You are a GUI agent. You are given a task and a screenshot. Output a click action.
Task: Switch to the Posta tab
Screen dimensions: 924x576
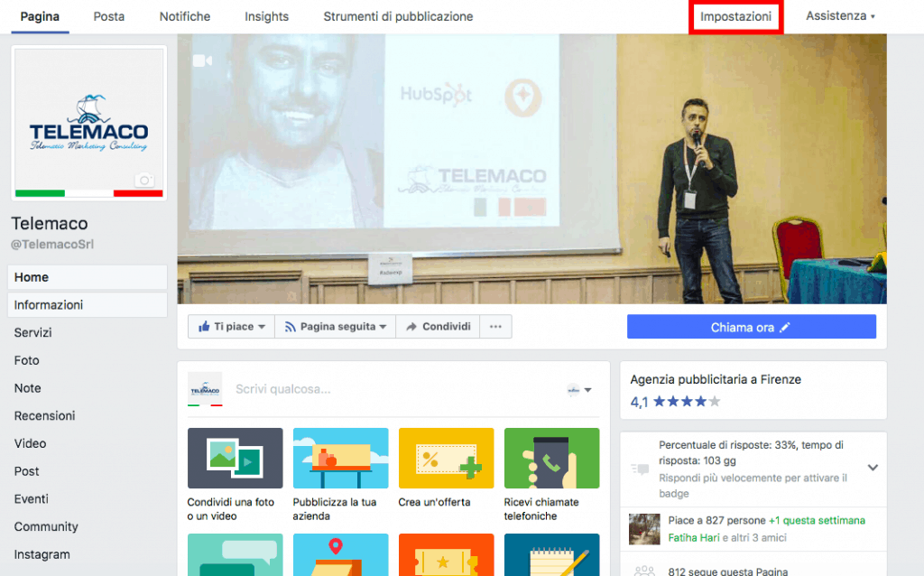pyautogui.click(x=109, y=16)
